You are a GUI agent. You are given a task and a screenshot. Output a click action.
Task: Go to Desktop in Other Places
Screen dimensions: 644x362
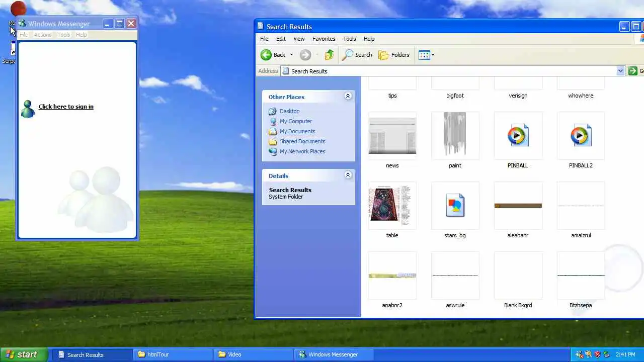click(289, 111)
